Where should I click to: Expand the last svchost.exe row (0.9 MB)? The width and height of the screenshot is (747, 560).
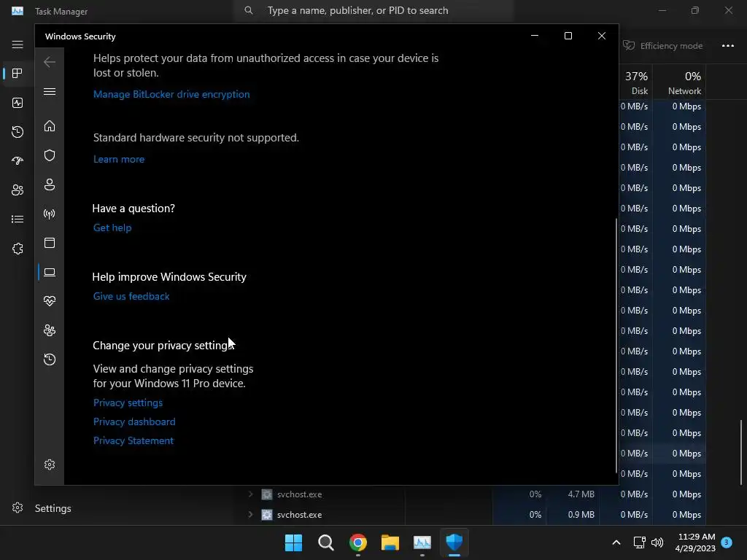point(251,515)
